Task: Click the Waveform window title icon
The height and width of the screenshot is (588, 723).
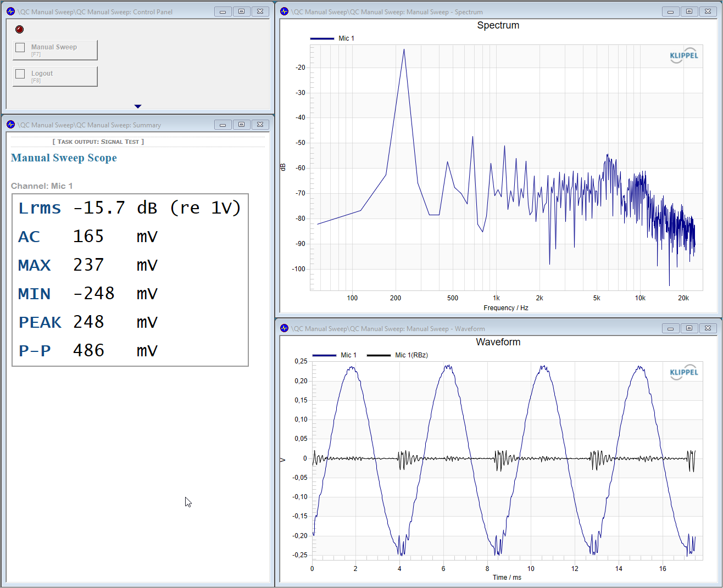Action: pos(284,328)
